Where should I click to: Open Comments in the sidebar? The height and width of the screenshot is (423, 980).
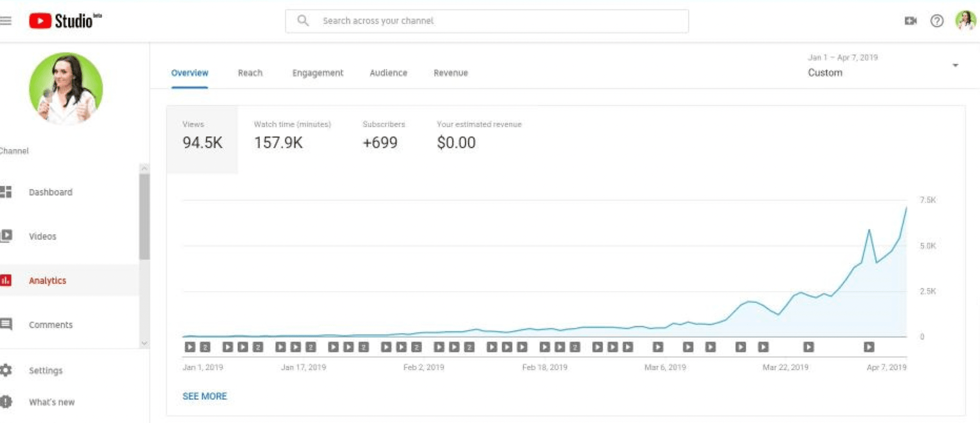(51, 325)
